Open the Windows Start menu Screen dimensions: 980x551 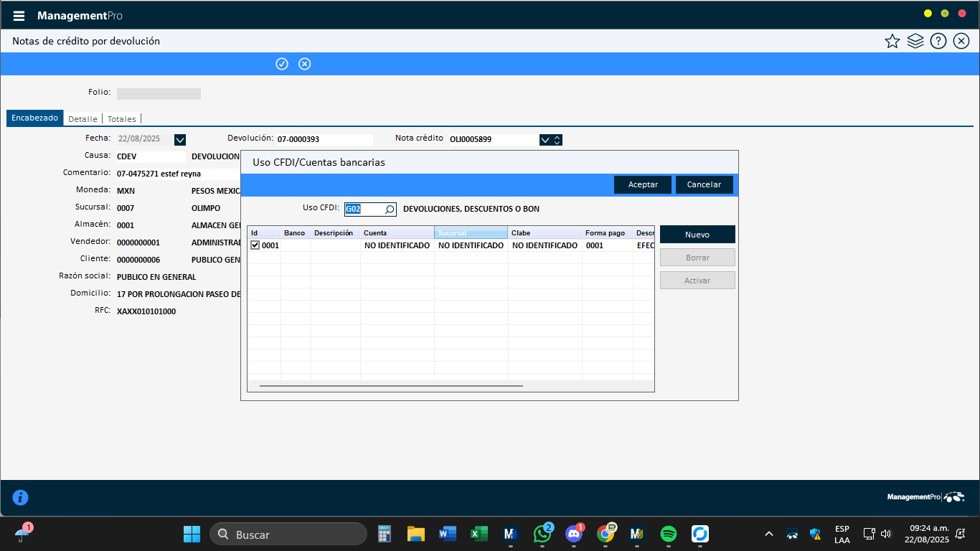pyautogui.click(x=192, y=534)
